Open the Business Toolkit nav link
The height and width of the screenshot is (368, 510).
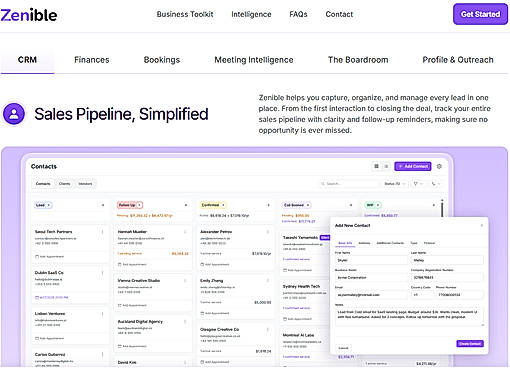(185, 14)
